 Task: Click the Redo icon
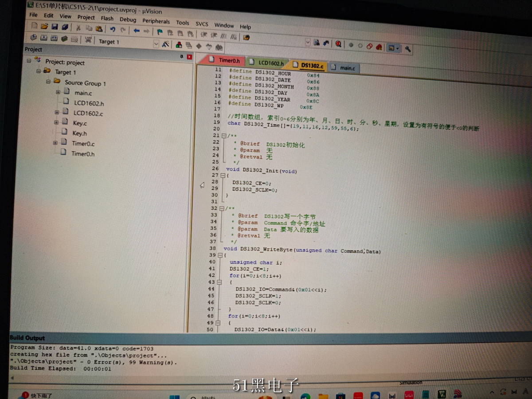click(x=122, y=30)
